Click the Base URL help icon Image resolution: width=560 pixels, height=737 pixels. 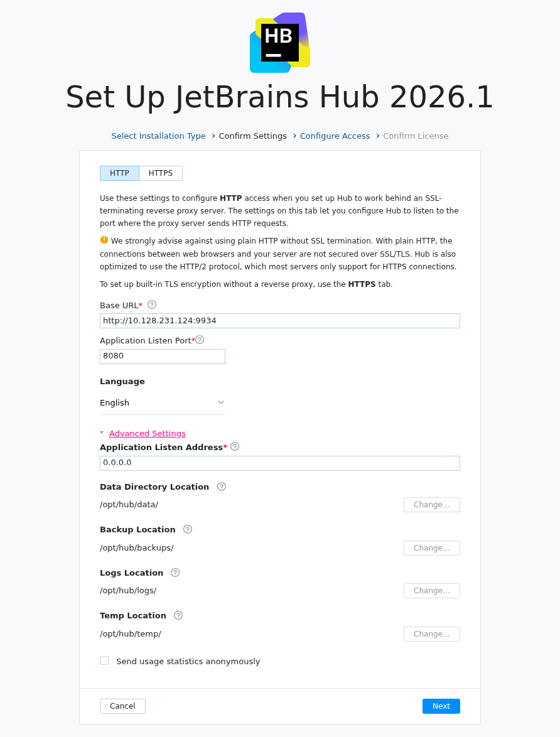pos(152,304)
